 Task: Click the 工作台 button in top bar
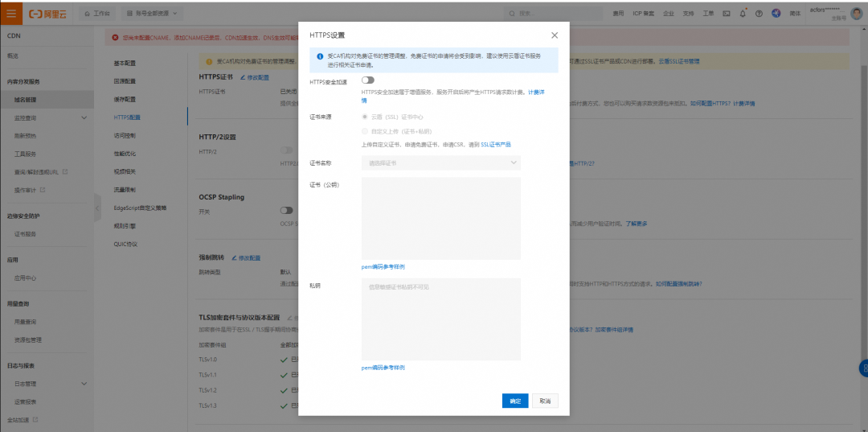pyautogui.click(x=97, y=14)
